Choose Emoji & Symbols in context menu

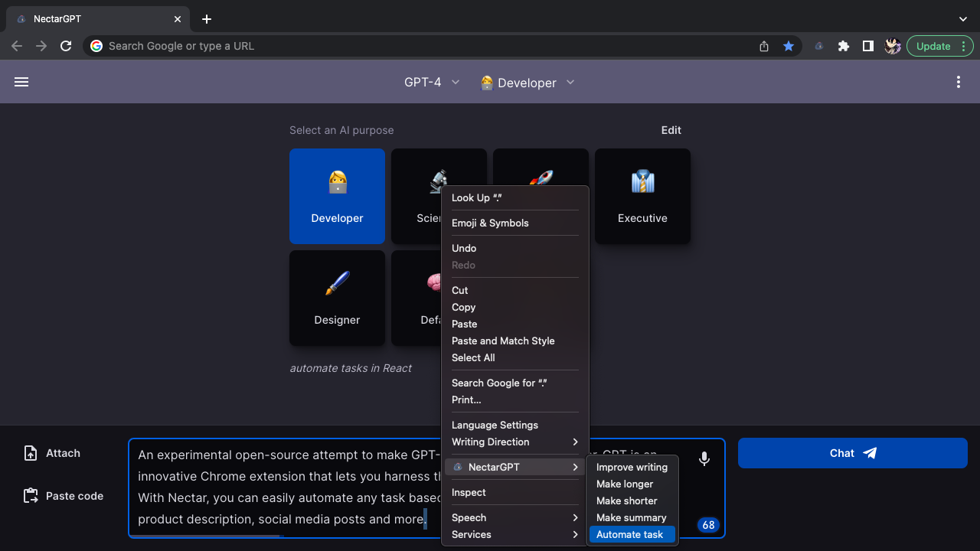point(515,223)
